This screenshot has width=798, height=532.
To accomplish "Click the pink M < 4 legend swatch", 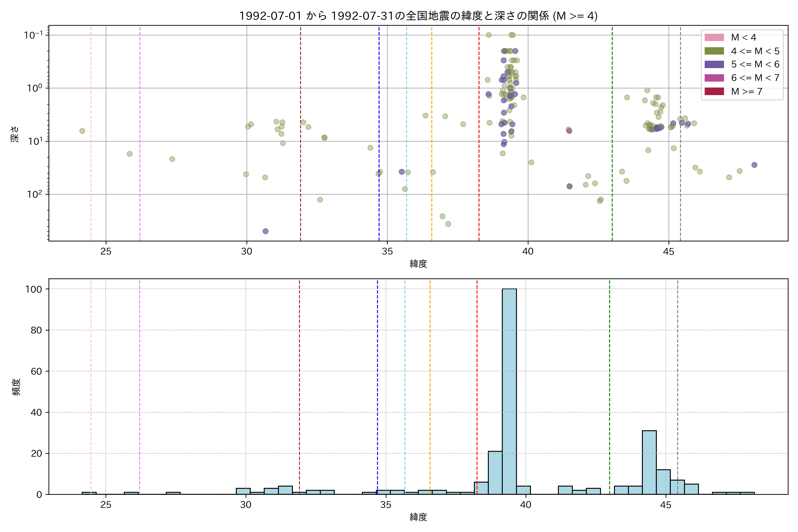I will (x=714, y=37).
